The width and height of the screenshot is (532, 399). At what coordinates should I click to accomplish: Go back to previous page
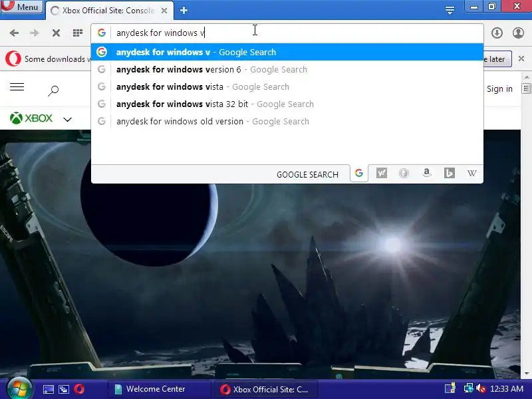(x=14, y=33)
